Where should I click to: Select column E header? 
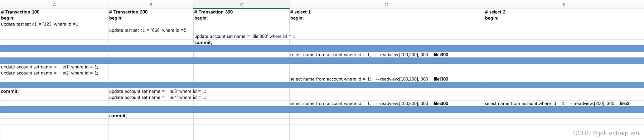(564, 5)
